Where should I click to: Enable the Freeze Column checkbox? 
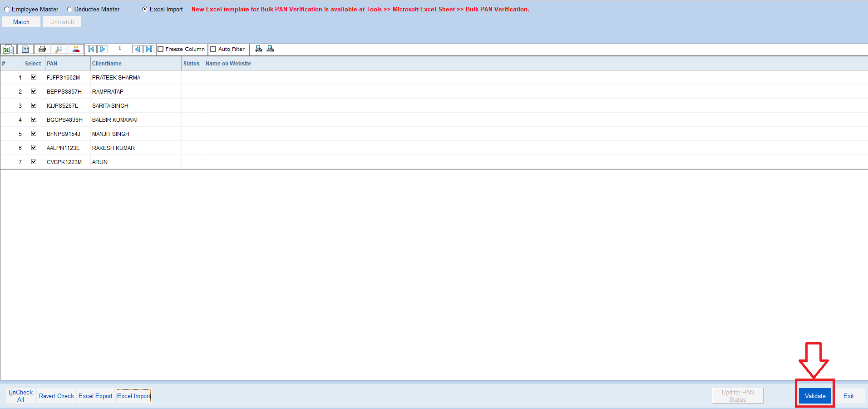[x=160, y=49]
